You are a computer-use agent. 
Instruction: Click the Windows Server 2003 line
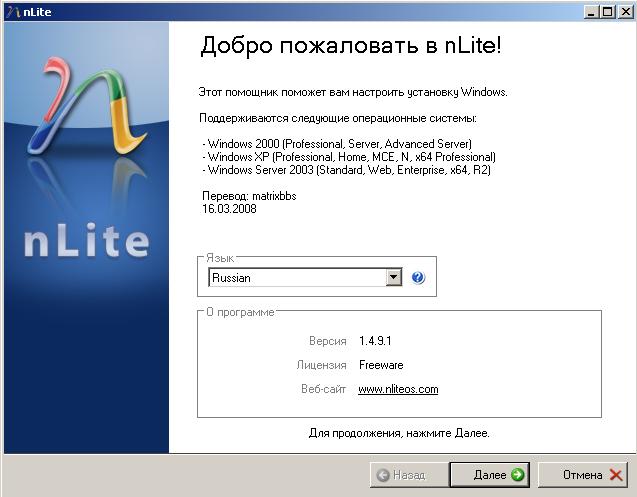(x=347, y=170)
